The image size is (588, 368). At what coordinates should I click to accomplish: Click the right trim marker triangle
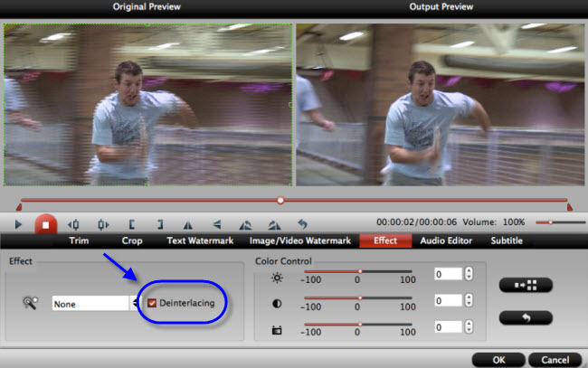tap(570, 206)
